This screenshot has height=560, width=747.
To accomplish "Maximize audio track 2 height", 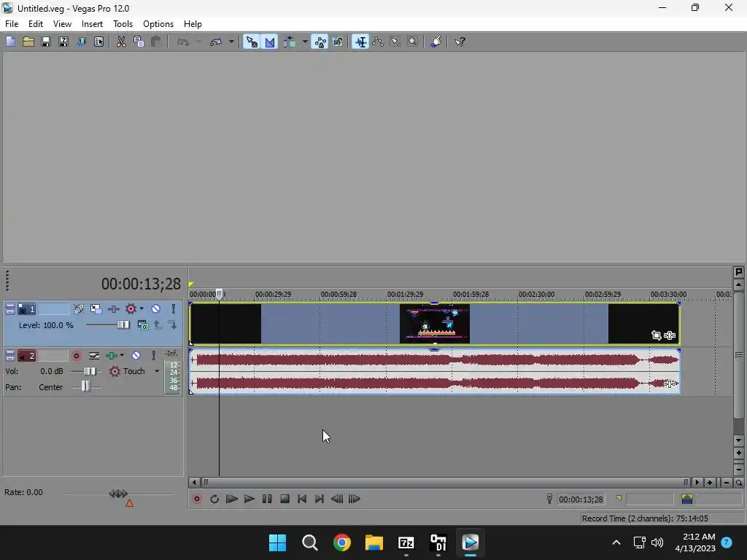I will click(10, 358).
